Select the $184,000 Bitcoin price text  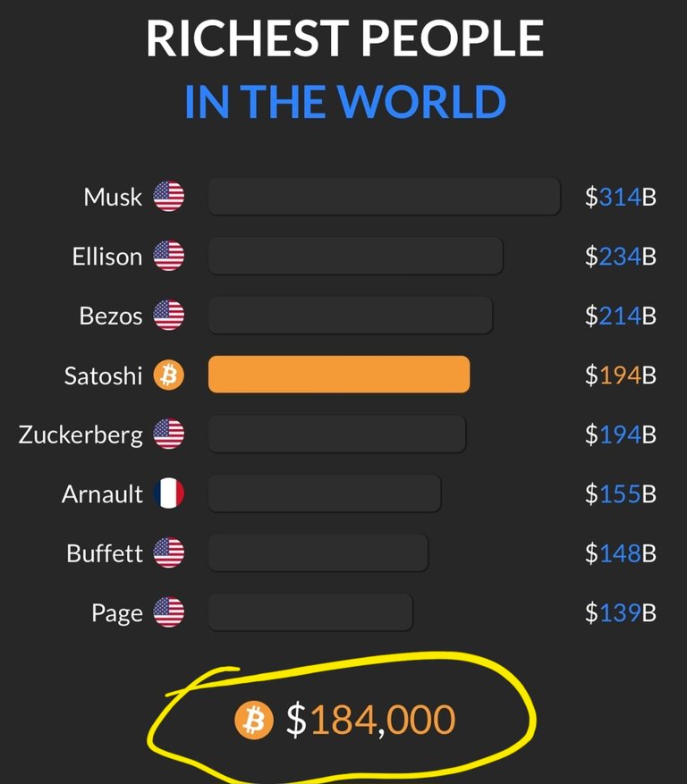(370, 720)
